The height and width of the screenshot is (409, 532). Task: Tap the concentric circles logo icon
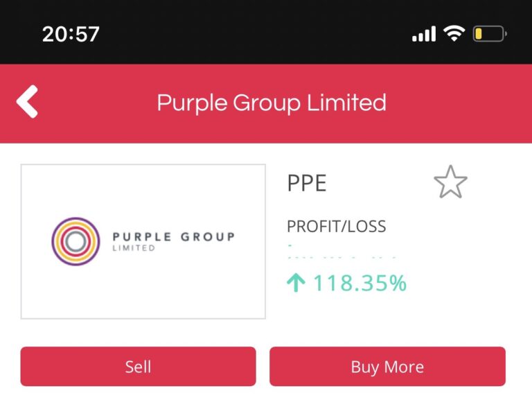76,241
